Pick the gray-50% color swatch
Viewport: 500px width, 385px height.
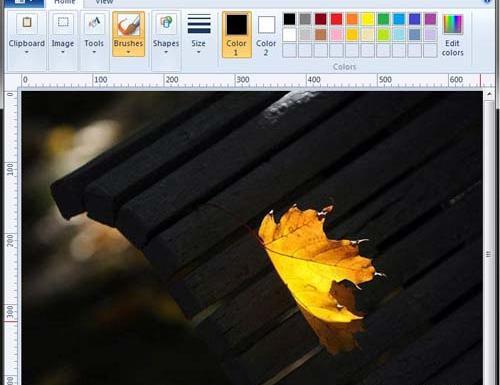coord(305,19)
